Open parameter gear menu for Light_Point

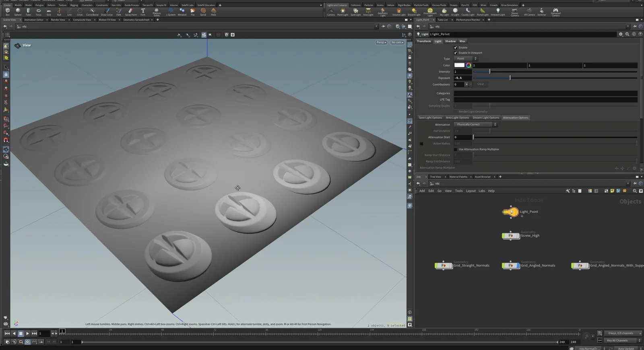click(621, 34)
